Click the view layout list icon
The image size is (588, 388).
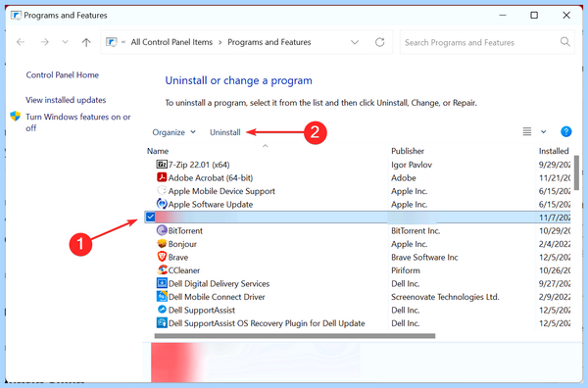click(527, 131)
